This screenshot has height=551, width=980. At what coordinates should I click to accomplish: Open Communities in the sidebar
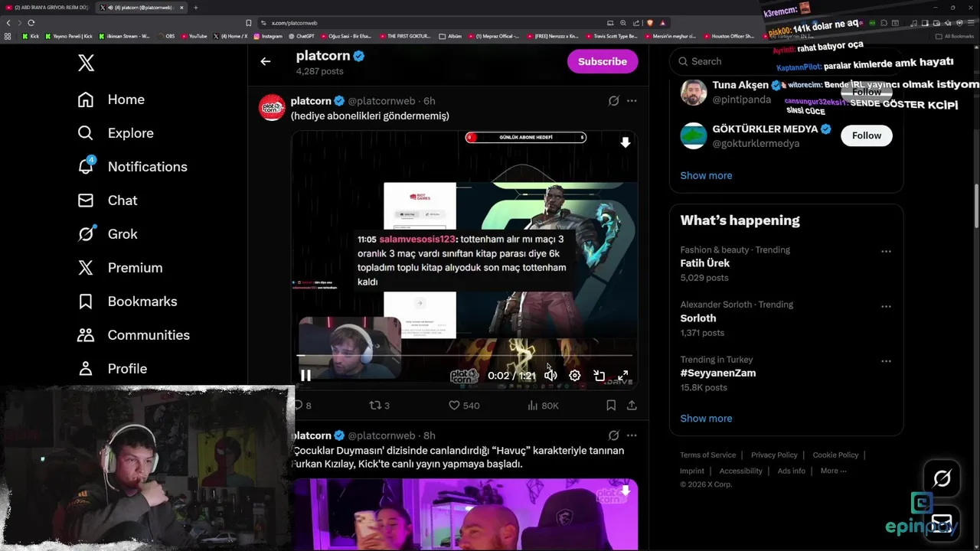(133, 335)
